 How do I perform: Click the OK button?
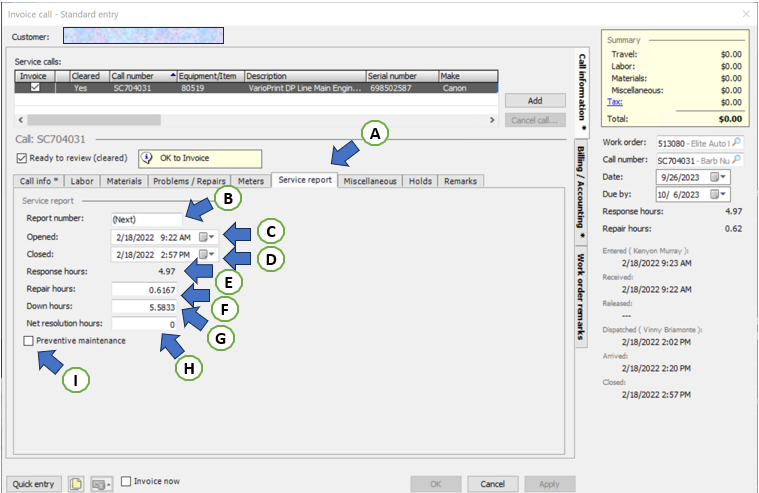click(x=436, y=484)
